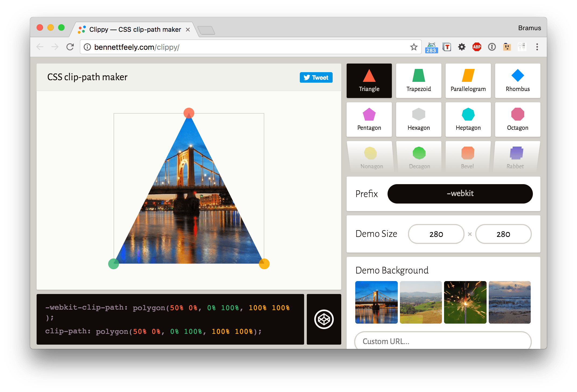Reload the page
The image size is (577, 392).
[70, 47]
